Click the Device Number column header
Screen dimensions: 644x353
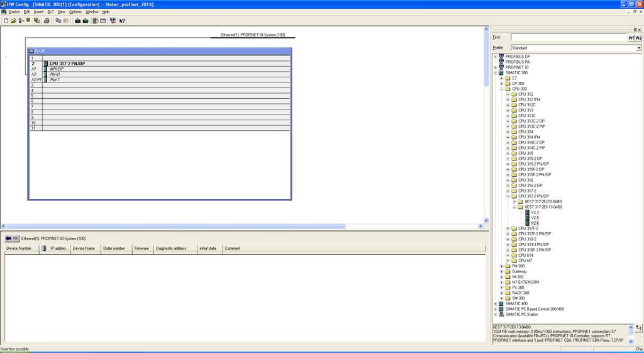point(22,249)
